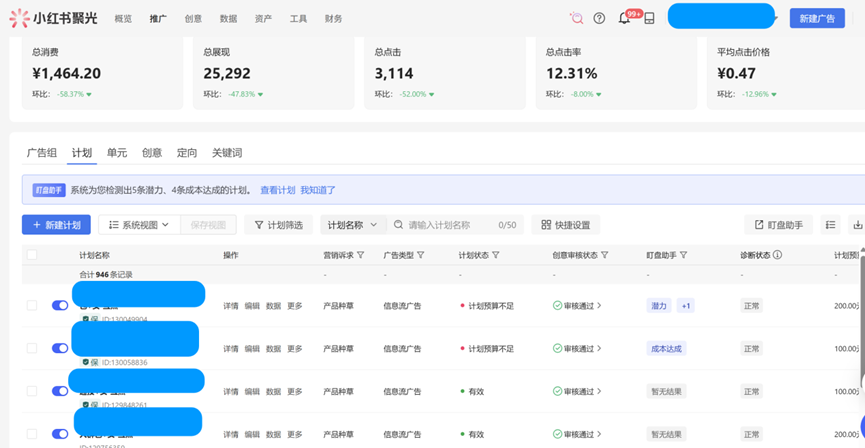
Task: Click the 请输入计划名称 search field
Action: tap(450, 225)
